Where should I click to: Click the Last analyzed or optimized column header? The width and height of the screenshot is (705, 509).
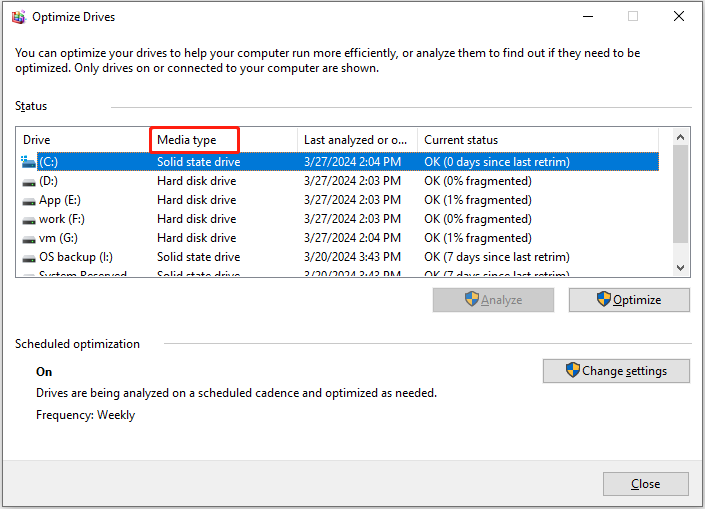coord(357,140)
